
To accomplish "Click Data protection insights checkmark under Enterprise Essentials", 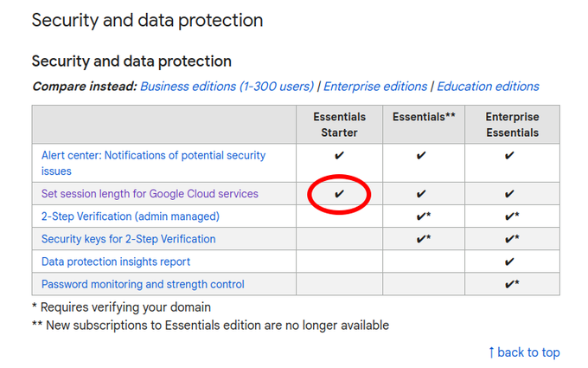I will 510,261.
